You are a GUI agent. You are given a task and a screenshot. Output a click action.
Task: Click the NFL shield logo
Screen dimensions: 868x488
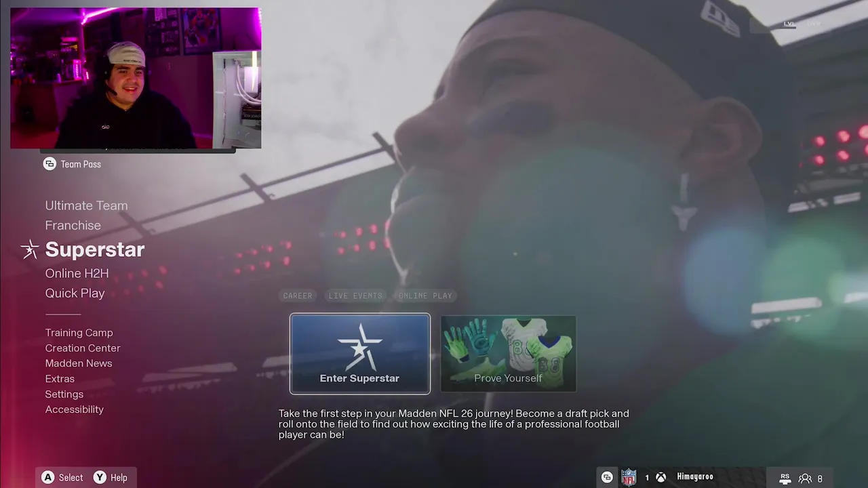(629, 477)
